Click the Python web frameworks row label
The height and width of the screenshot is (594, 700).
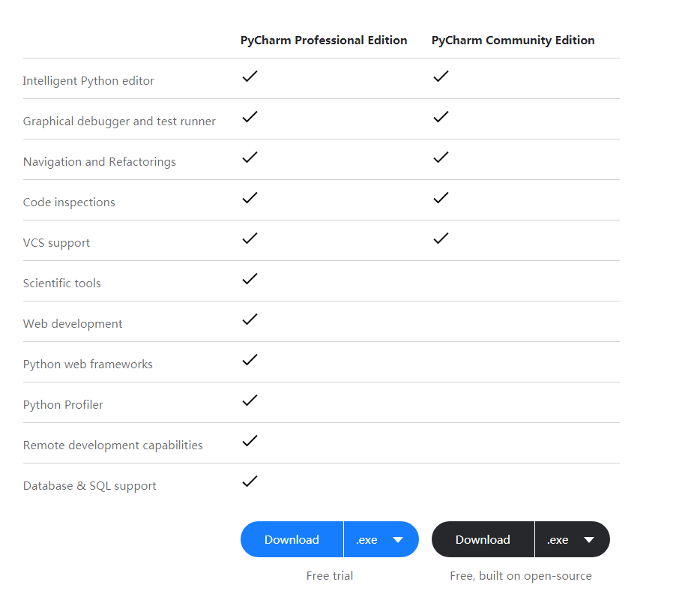pos(88,364)
